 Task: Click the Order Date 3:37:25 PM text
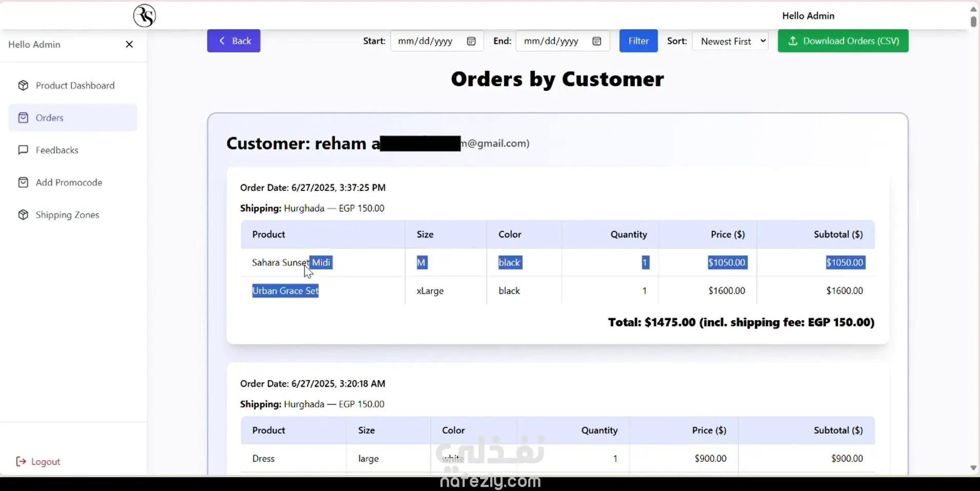[313, 188]
